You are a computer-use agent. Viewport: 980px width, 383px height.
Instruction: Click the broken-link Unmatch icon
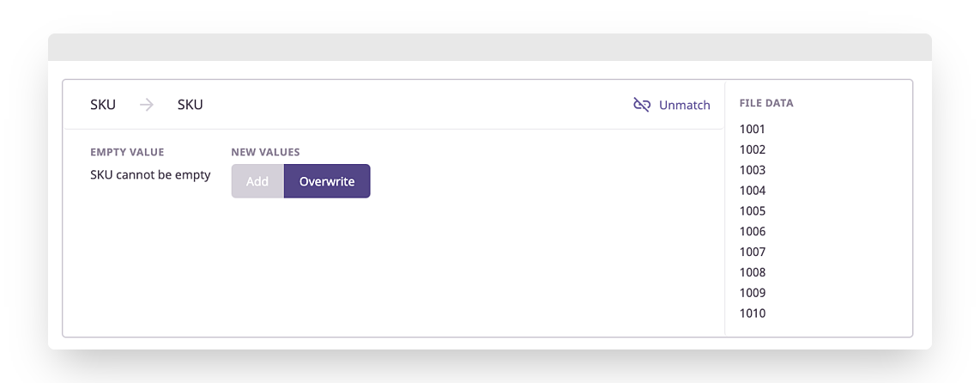coord(642,105)
